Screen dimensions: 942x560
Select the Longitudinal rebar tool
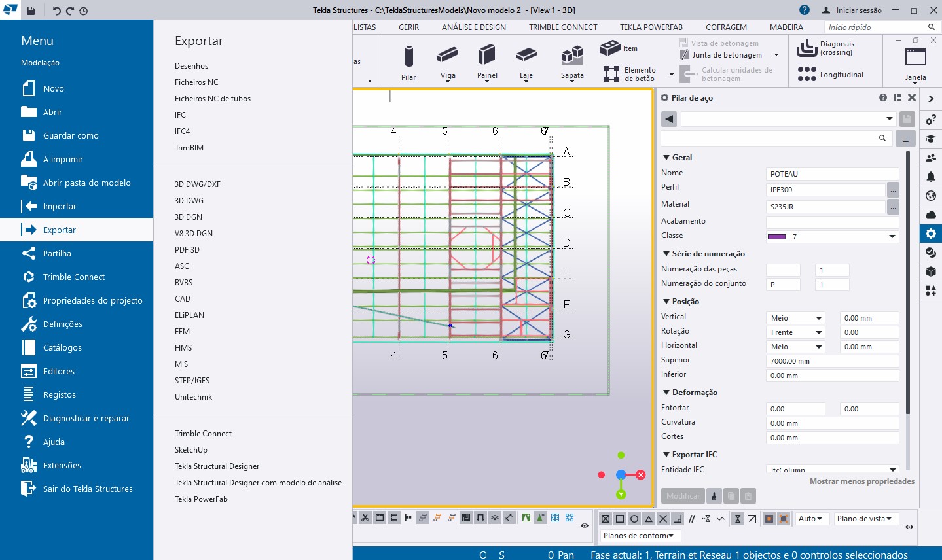point(831,74)
